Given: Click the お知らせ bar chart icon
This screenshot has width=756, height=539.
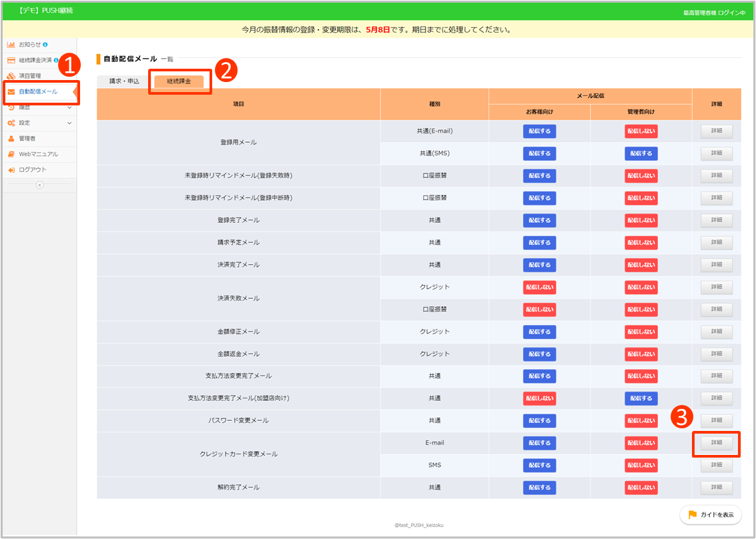Looking at the screenshot, I should tap(11, 45).
